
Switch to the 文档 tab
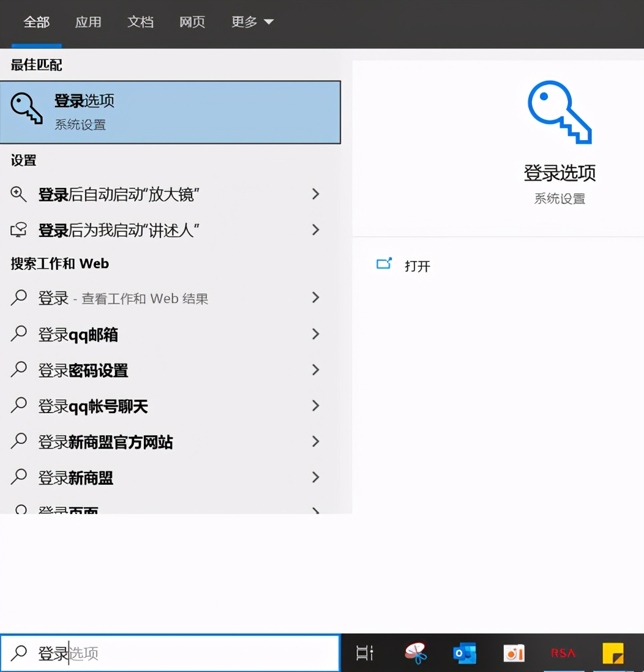[140, 22]
